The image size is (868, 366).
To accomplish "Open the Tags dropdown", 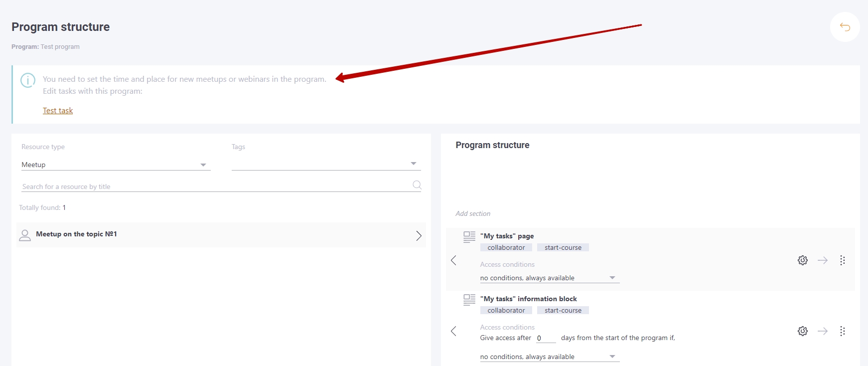I will pos(326,164).
